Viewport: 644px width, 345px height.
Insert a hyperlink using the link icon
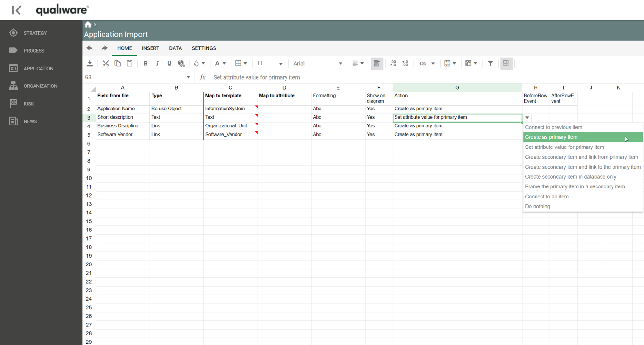[x=181, y=63]
